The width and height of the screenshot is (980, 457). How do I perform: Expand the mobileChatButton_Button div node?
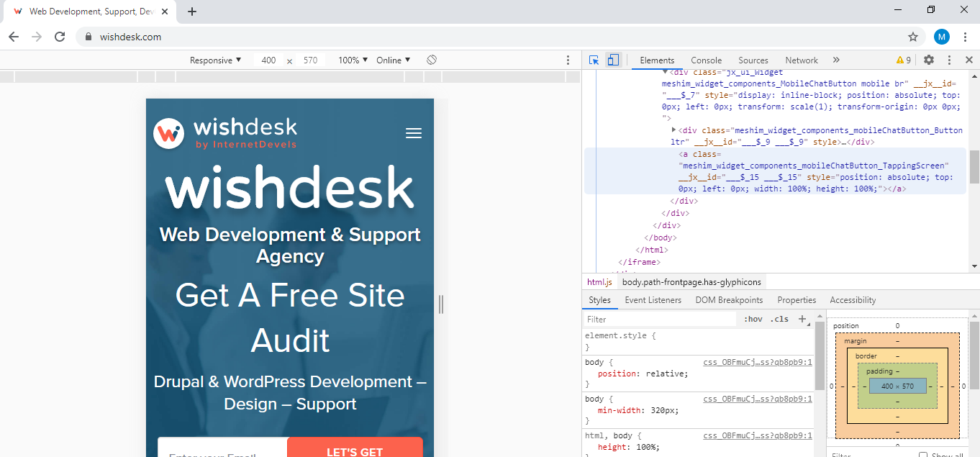(x=674, y=130)
